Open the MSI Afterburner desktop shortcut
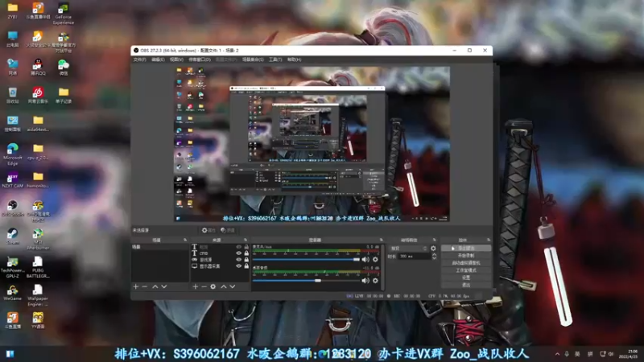The image size is (644, 362). (x=38, y=239)
